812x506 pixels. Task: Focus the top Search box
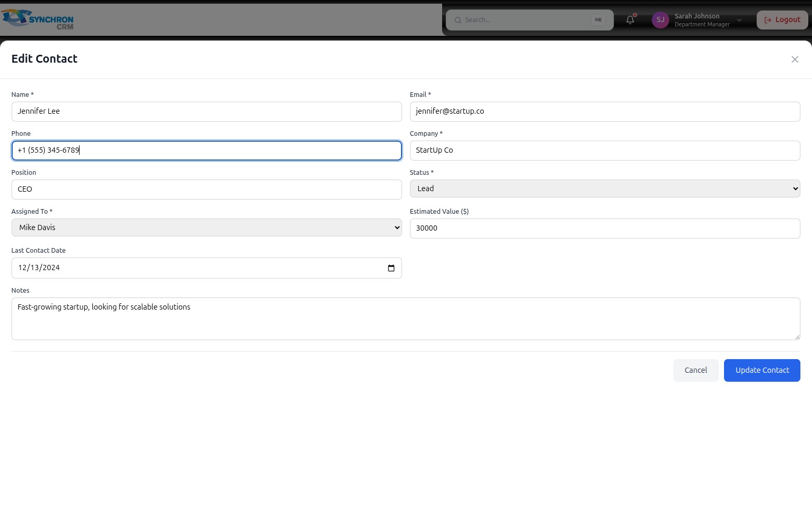(530, 20)
